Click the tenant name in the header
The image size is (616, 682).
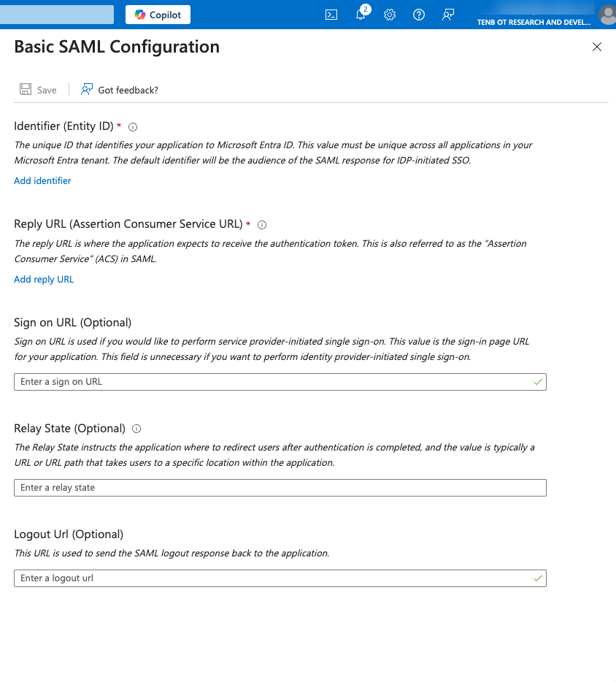[534, 22]
